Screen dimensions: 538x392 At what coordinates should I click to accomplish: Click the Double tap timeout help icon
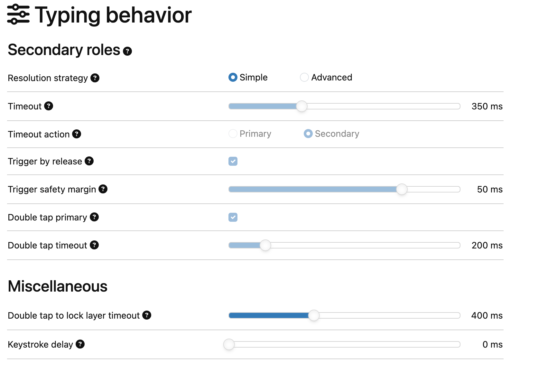(x=94, y=245)
